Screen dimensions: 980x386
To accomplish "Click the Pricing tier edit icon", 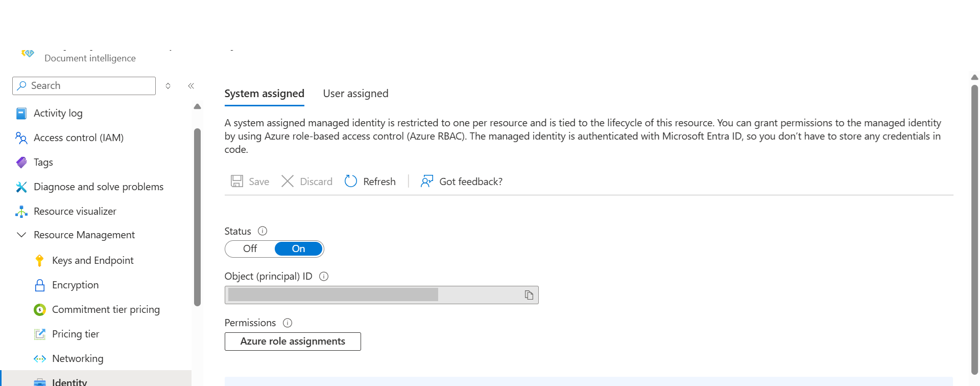I will [x=40, y=334].
